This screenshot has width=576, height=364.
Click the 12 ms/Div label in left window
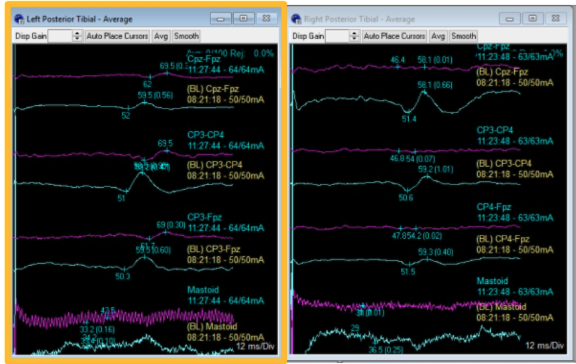tap(255, 346)
